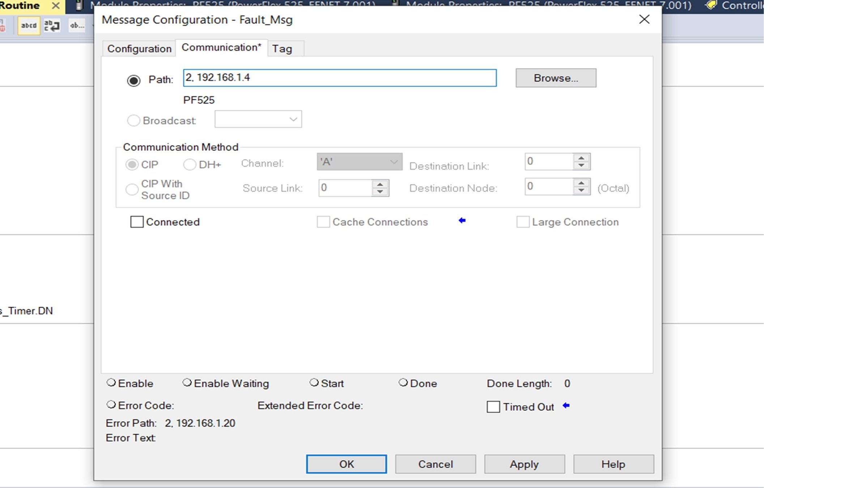Increment the Source Link stepper
The width and height of the screenshot is (868, 488).
[380, 184]
